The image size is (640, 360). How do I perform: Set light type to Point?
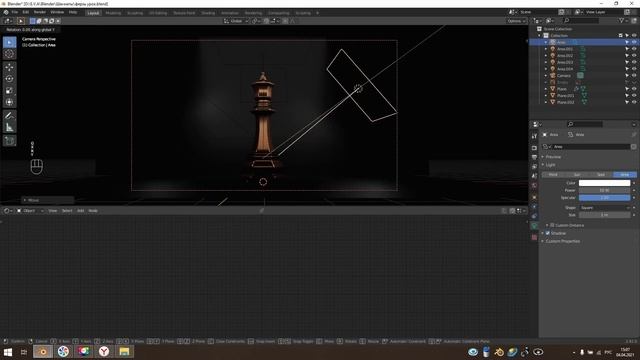click(x=553, y=175)
